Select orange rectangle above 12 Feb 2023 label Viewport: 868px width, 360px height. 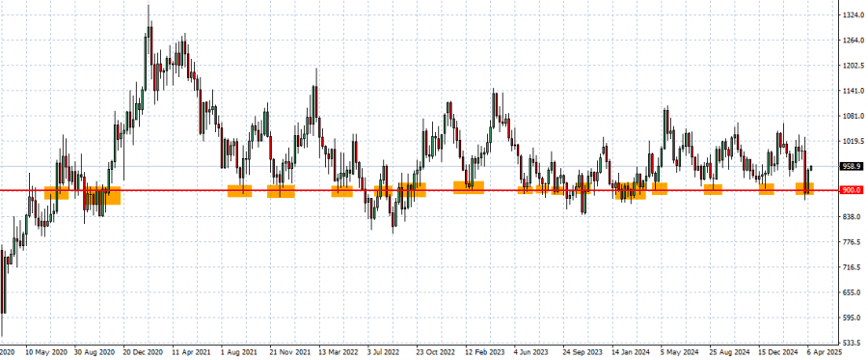[x=469, y=187]
